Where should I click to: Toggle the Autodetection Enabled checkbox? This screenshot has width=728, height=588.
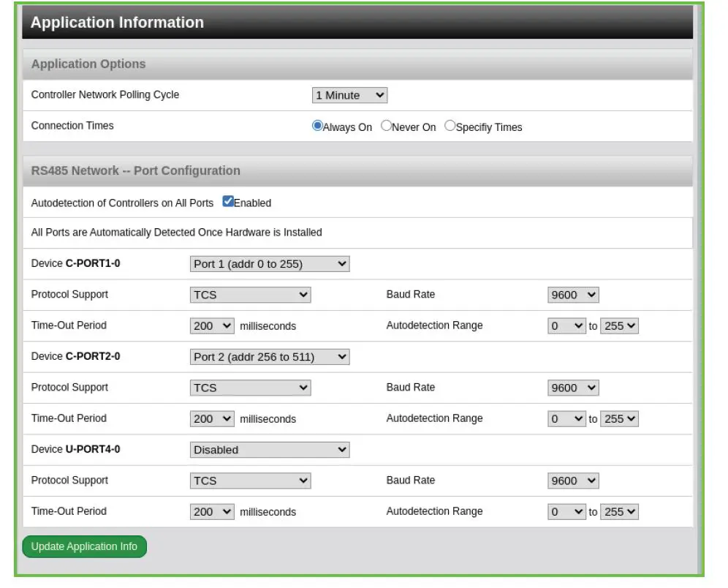coord(228,202)
